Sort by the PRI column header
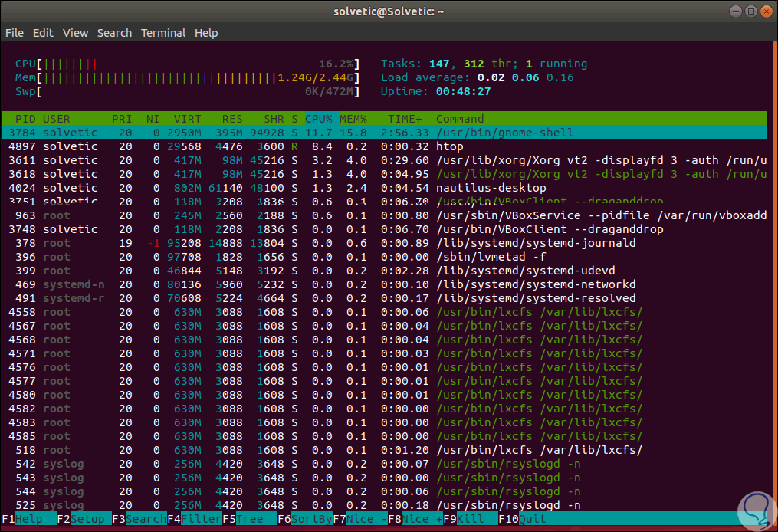 [122, 119]
